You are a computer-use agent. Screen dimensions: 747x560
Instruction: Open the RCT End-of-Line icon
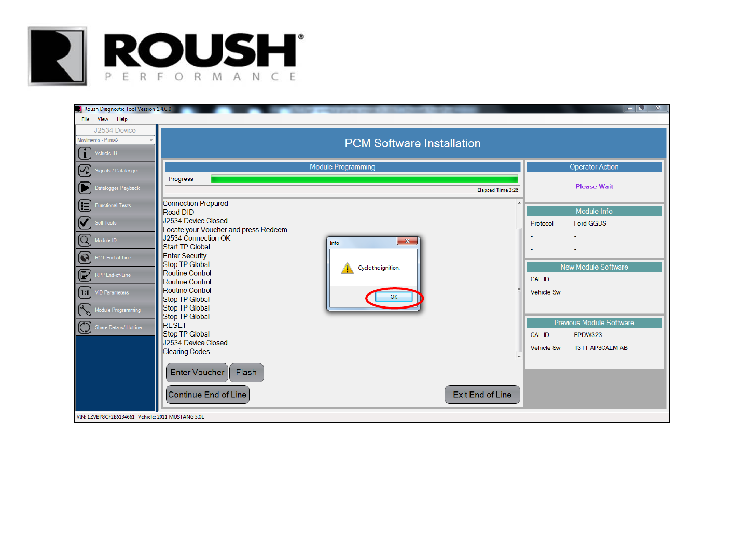[85, 258]
